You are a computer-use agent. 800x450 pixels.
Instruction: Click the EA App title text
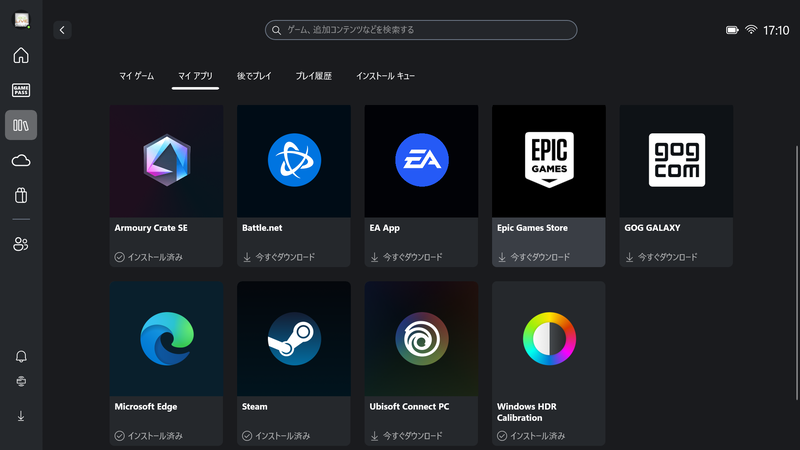click(x=384, y=228)
